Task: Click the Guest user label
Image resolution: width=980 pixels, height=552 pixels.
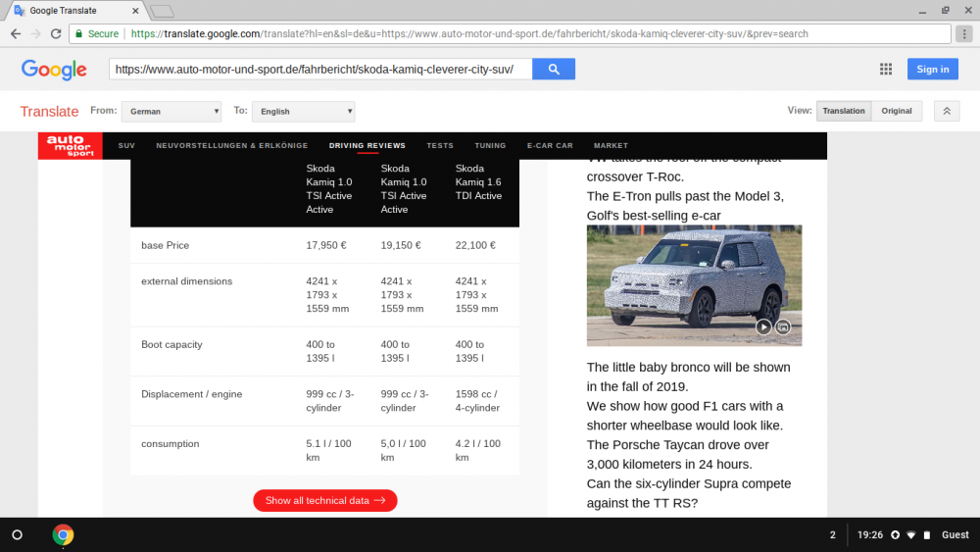Action: 955,535
